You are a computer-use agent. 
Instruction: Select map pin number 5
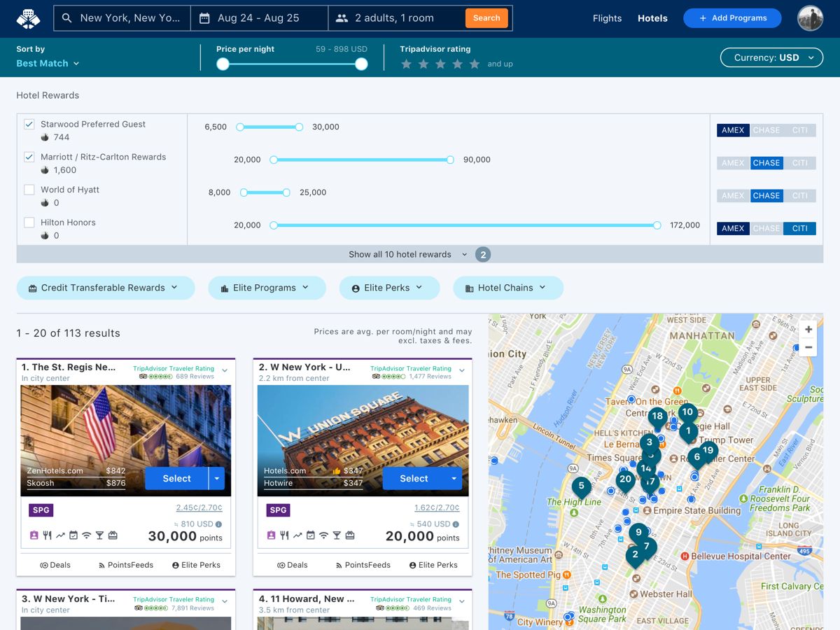coord(581,486)
